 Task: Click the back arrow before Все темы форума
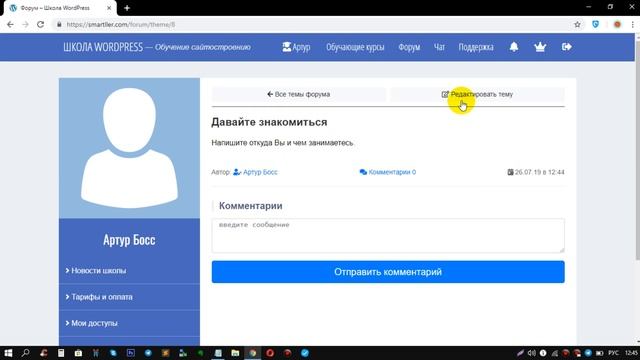click(270, 94)
